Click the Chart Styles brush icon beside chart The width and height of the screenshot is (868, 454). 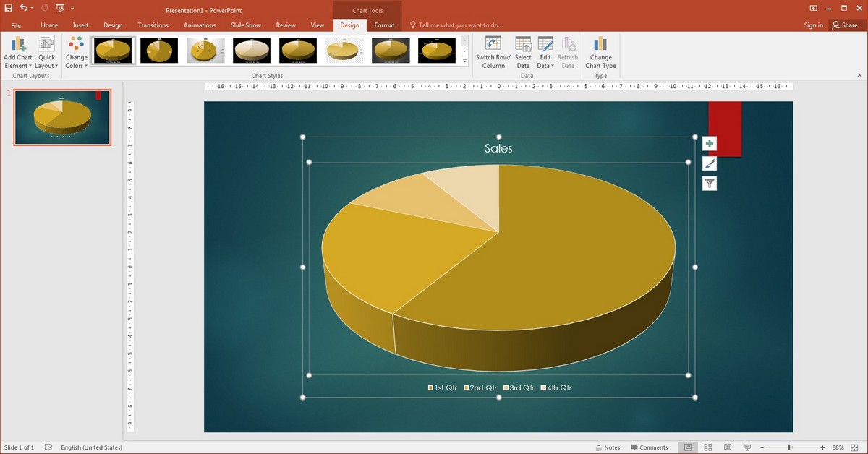tap(709, 163)
